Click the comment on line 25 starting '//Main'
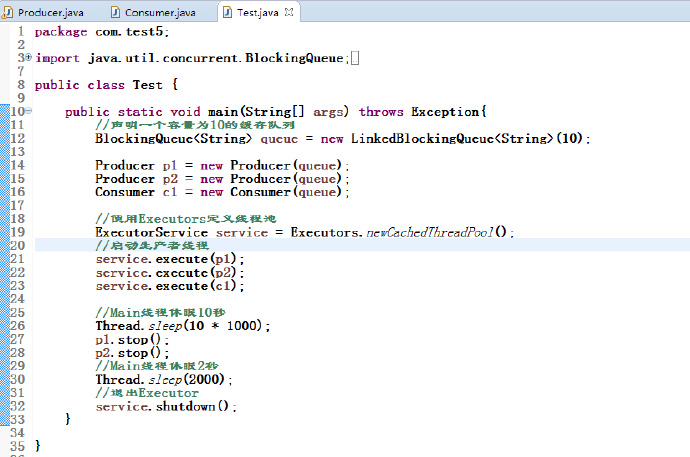This screenshot has height=457, width=690. [x=161, y=312]
